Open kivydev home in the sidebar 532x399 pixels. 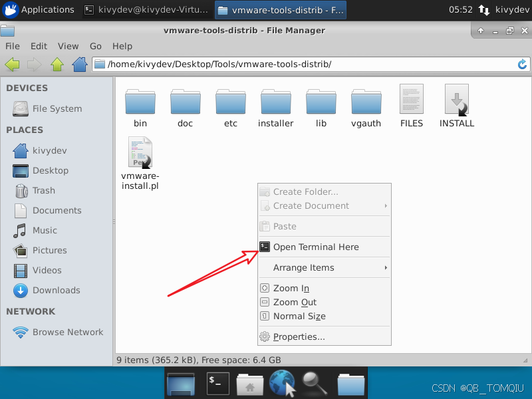pyautogui.click(x=40, y=151)
